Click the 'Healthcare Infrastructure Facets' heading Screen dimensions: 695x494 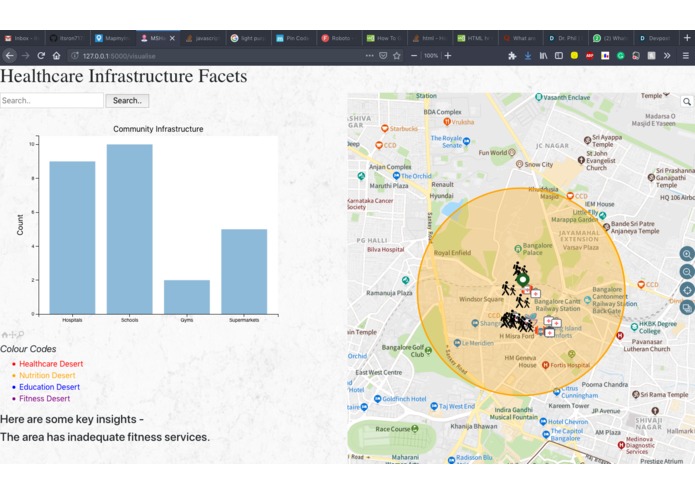[124, 76]
